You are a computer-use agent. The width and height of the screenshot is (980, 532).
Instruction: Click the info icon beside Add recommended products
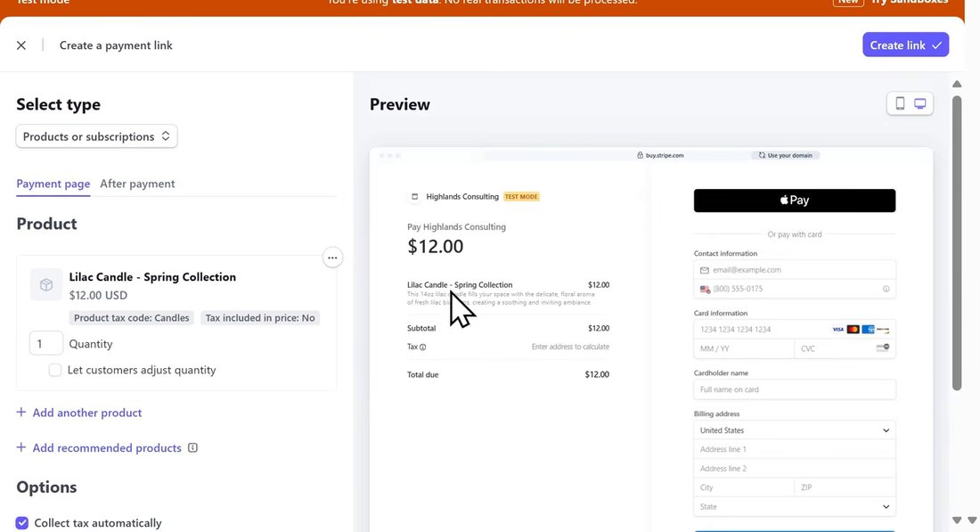[192, 447]
